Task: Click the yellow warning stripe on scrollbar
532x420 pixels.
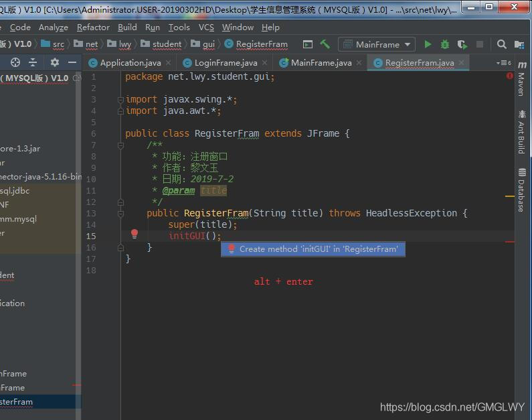Action: [x=510, y=196]
